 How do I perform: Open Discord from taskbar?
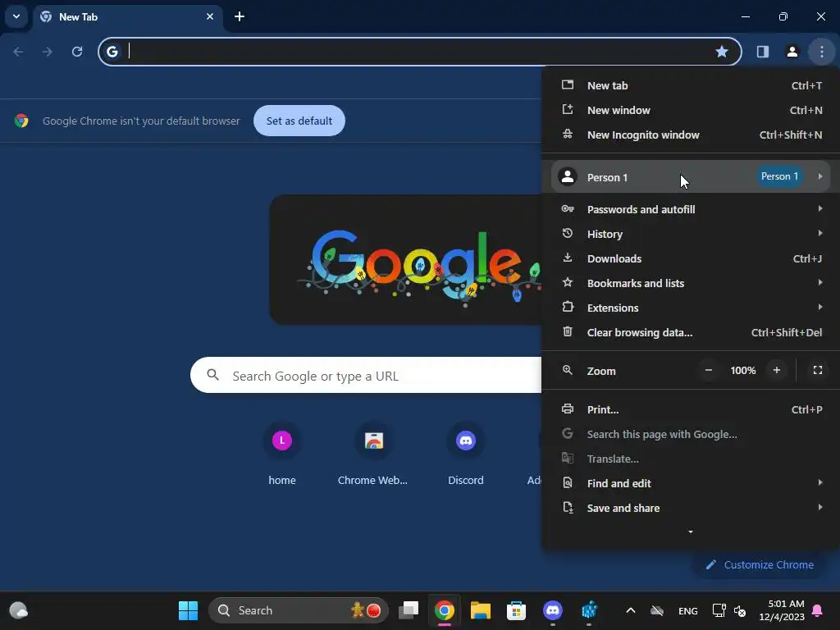(552, 610)
